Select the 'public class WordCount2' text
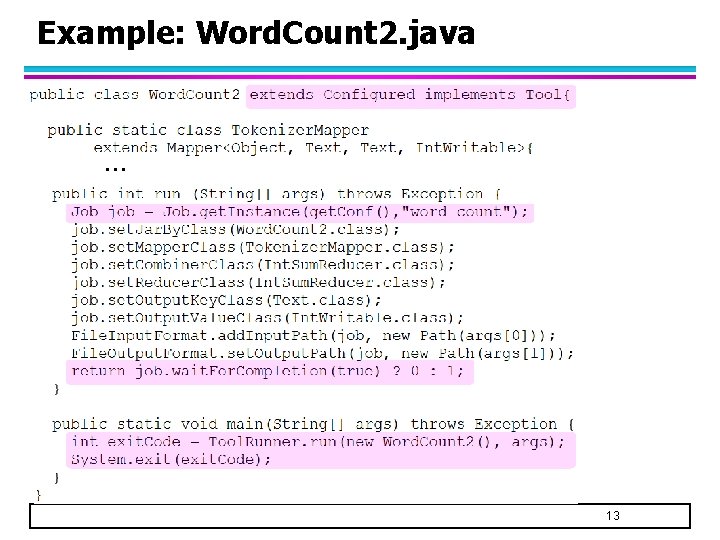Viewport: 720px width, 540px height. [x=135, y=95]
